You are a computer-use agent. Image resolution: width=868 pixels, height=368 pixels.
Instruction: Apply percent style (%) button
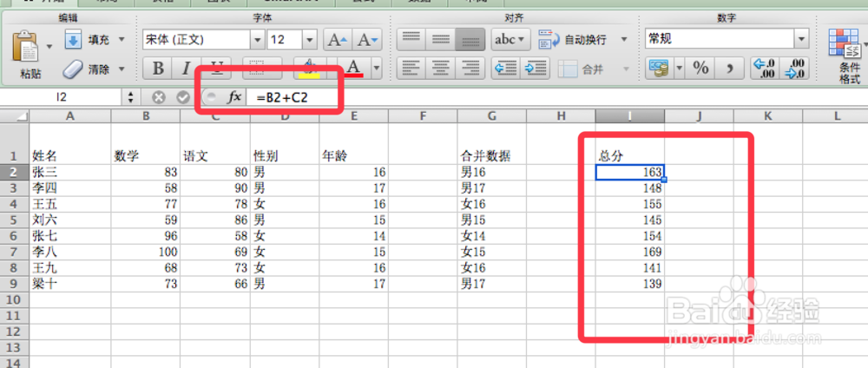(700, 69)
